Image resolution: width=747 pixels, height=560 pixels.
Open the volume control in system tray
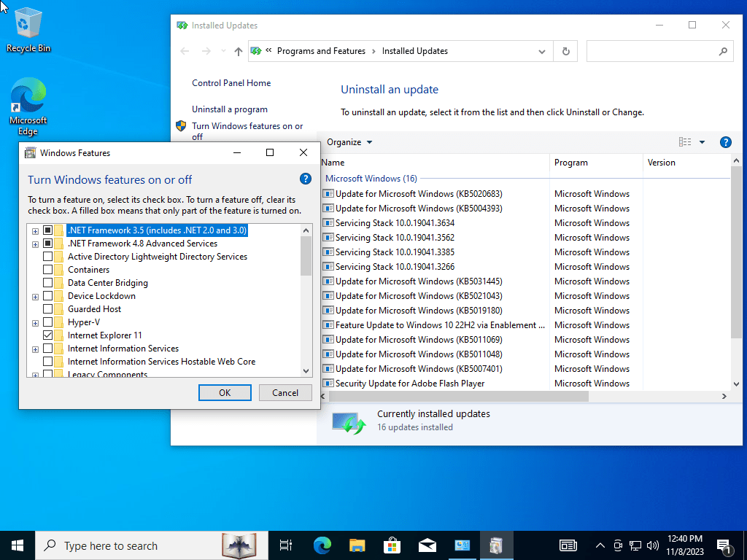653,545
